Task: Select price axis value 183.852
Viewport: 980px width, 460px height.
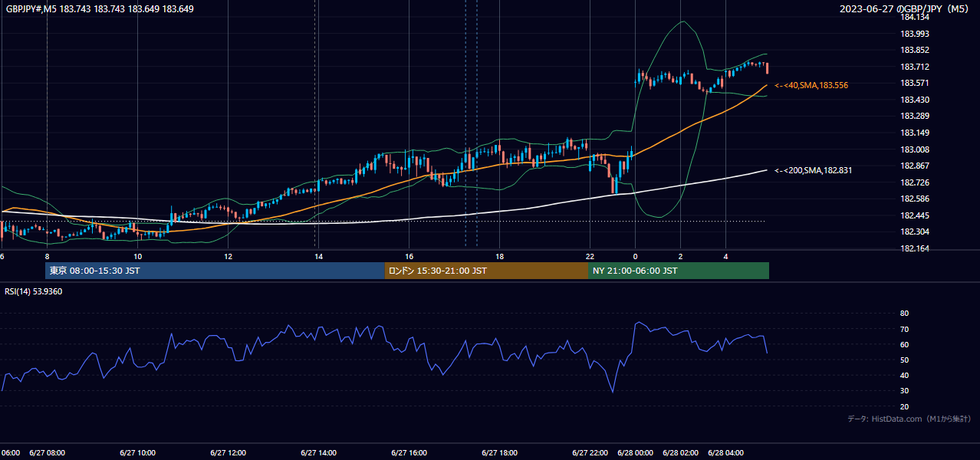Action: pyautogui.click(x=914, y=51)
